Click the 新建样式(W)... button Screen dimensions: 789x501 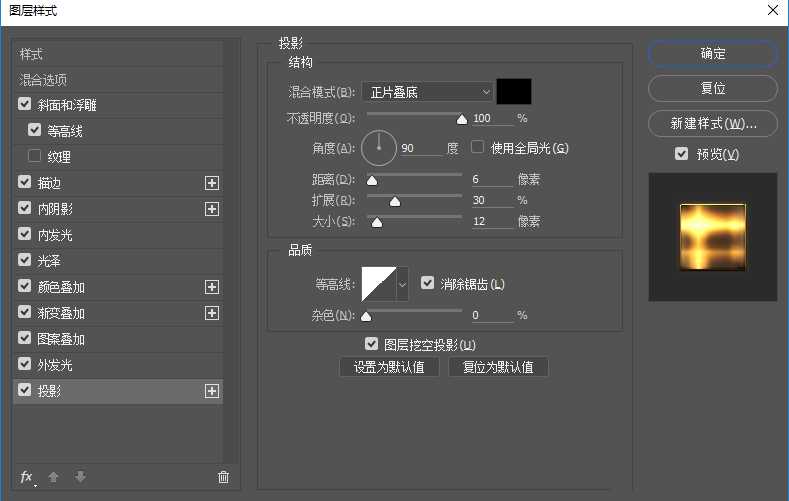coord(712,124)
